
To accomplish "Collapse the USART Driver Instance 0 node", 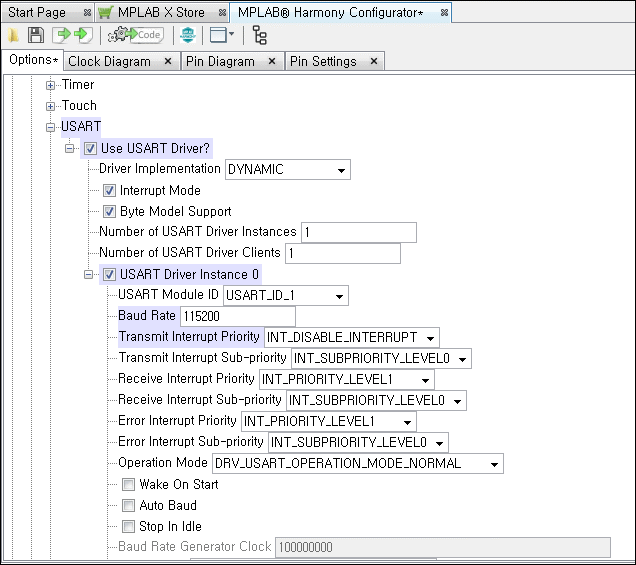I will (x=88, y=275).
